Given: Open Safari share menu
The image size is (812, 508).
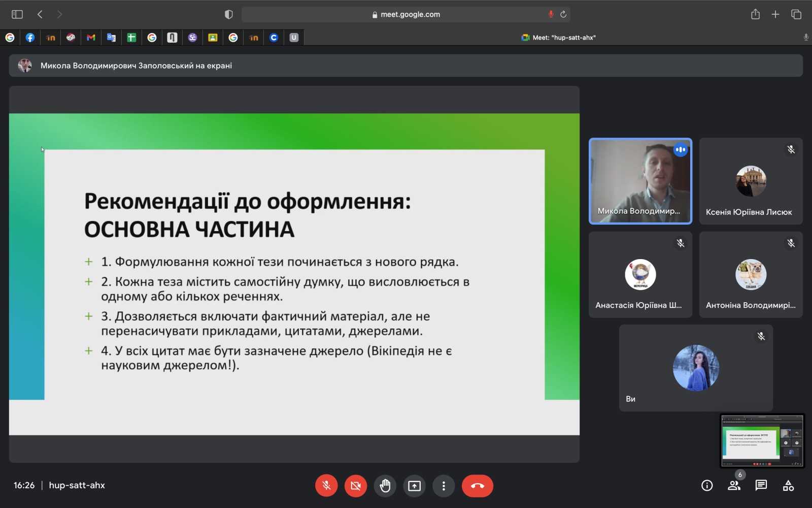Looking at the screenshot, I should click(755, 14).
